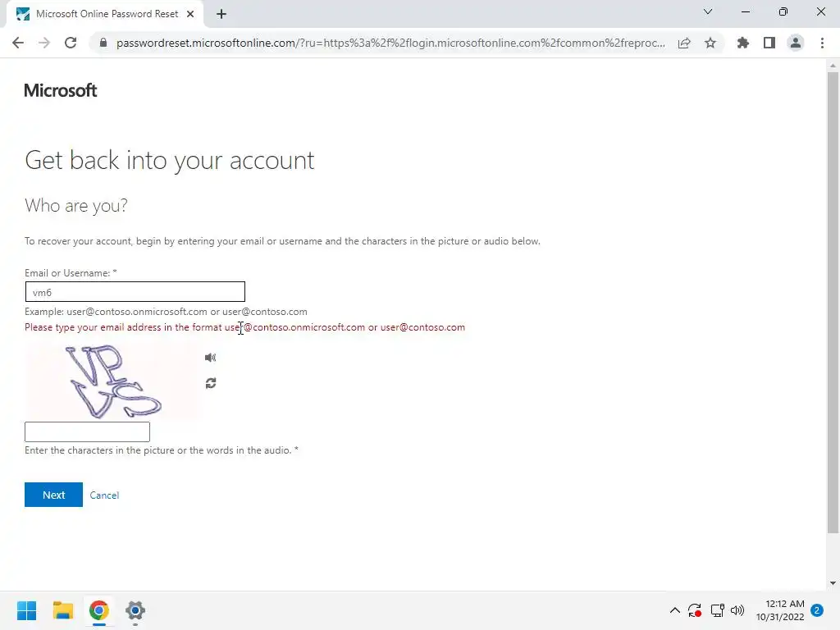The height and width of the screenshot is (630, 840).
Task: Play the audio CAPTCHA challenge
Action: click(x=210, y=358)
